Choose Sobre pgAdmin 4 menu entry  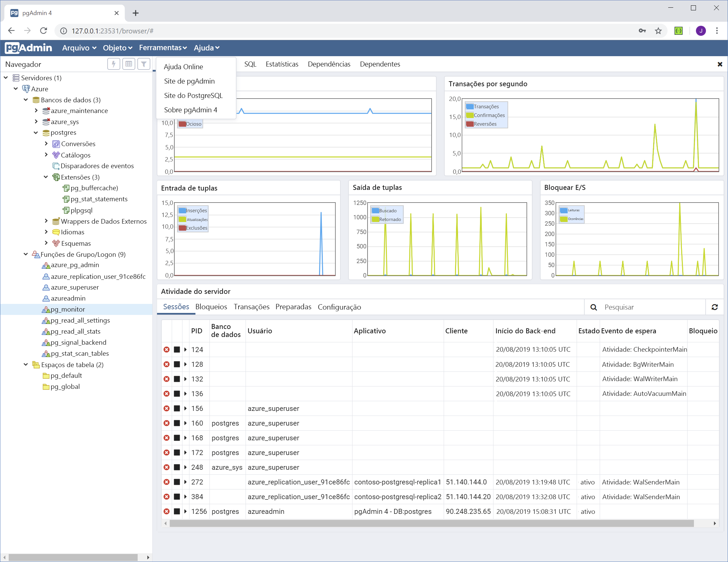pyautogui.click(x=190, y=110)
